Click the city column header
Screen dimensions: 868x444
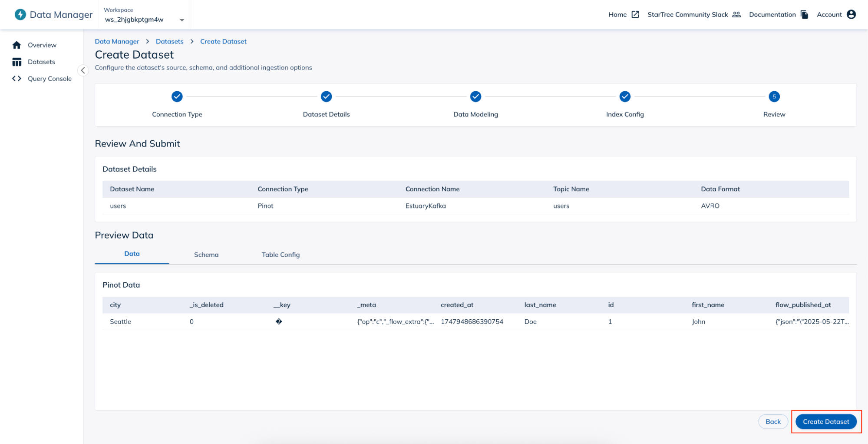pyautogui.click(x=115, y=305)
